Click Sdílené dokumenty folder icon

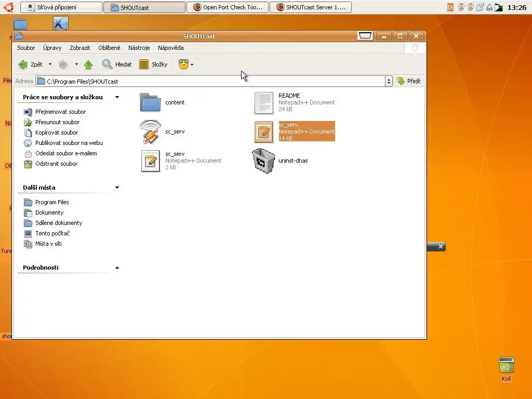28,223
